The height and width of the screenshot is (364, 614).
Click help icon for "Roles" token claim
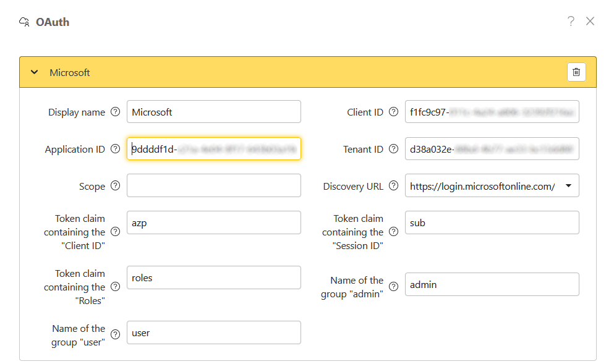pos(115,287)
